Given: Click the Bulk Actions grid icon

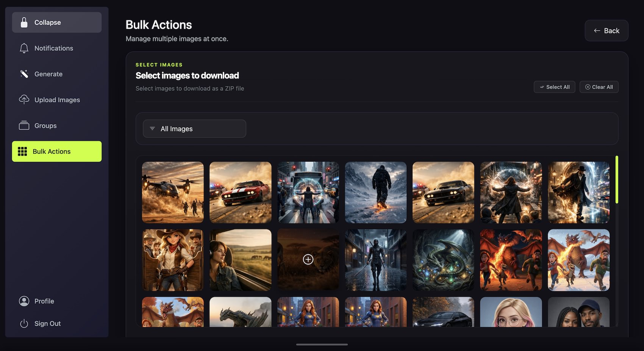Looking at the screenshot, I should point(22,151).
